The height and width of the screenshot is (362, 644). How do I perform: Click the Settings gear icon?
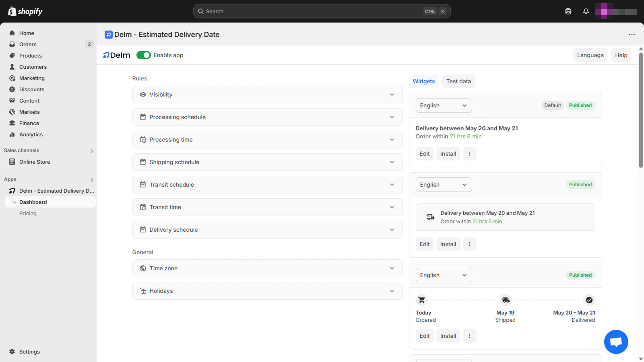[x=12, y=352]
